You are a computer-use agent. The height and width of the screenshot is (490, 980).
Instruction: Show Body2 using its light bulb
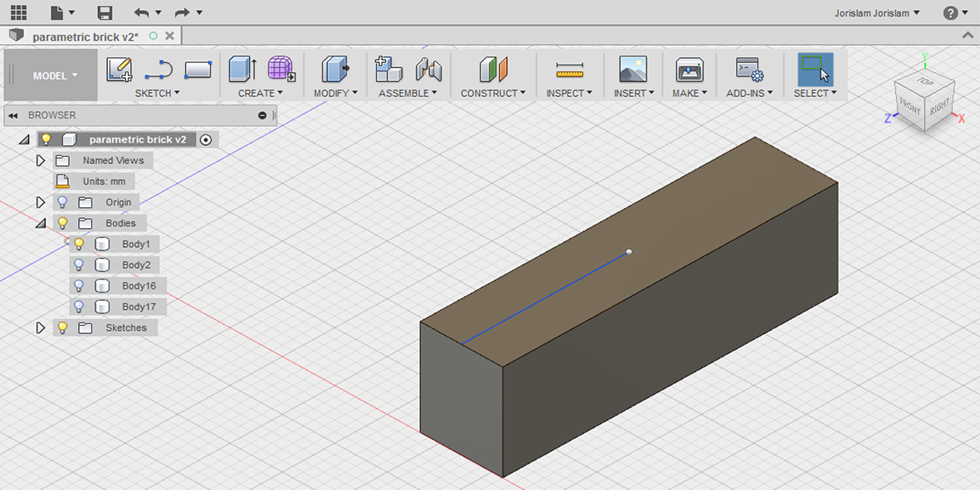click(79, 264)
